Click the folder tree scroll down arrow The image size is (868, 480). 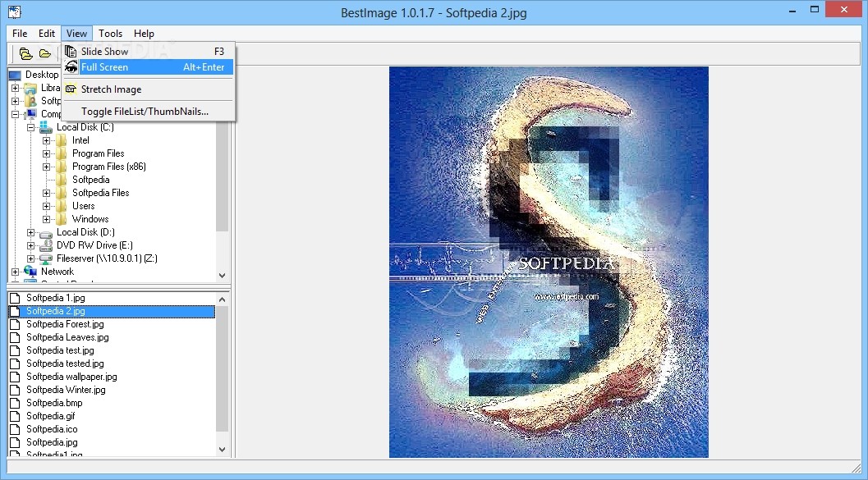pos(222,276)
